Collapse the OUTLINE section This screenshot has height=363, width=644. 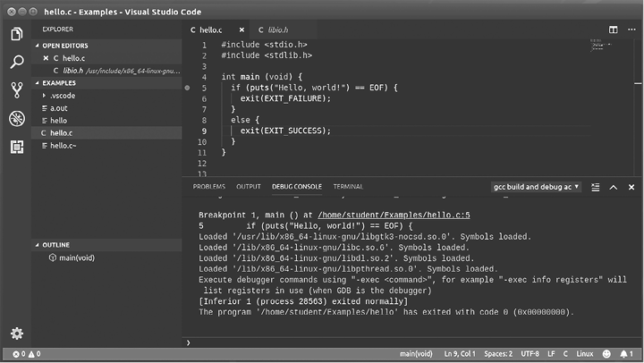(55, 244)
